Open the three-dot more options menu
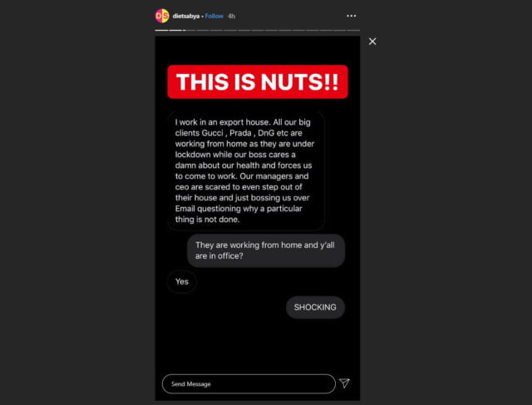The height and width of the screenshot is (405, 532). click(x=351, y=16)
